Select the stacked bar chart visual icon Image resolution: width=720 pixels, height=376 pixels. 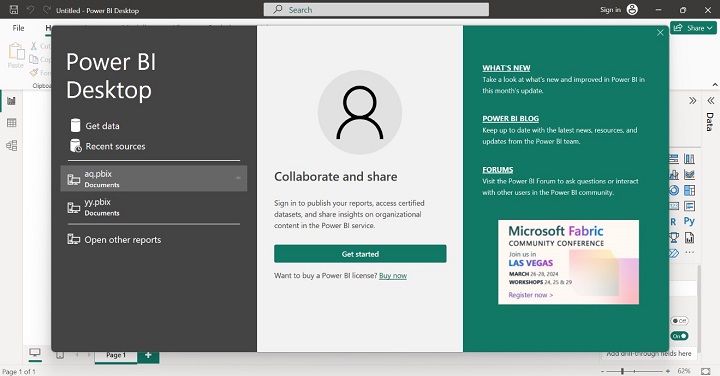coord(674,159)
